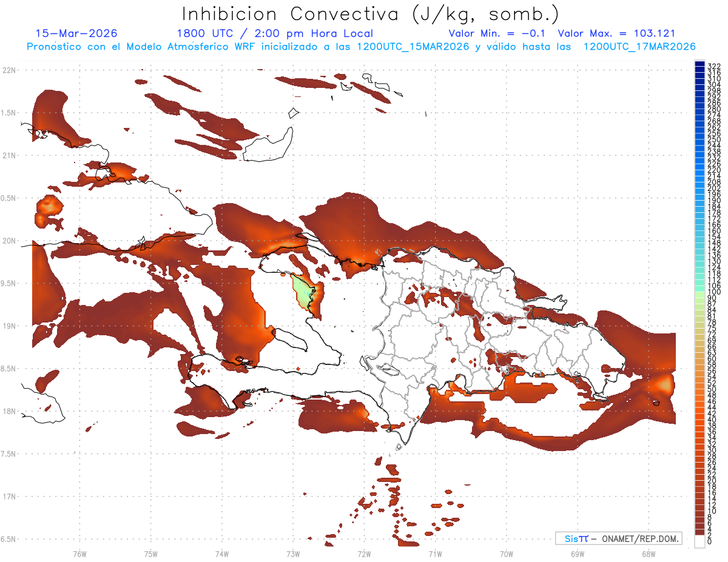The width and height of the screenshot is (728, 562).
Task: Click the bright orange hotspot near 68W
Action: click(665, 384)
